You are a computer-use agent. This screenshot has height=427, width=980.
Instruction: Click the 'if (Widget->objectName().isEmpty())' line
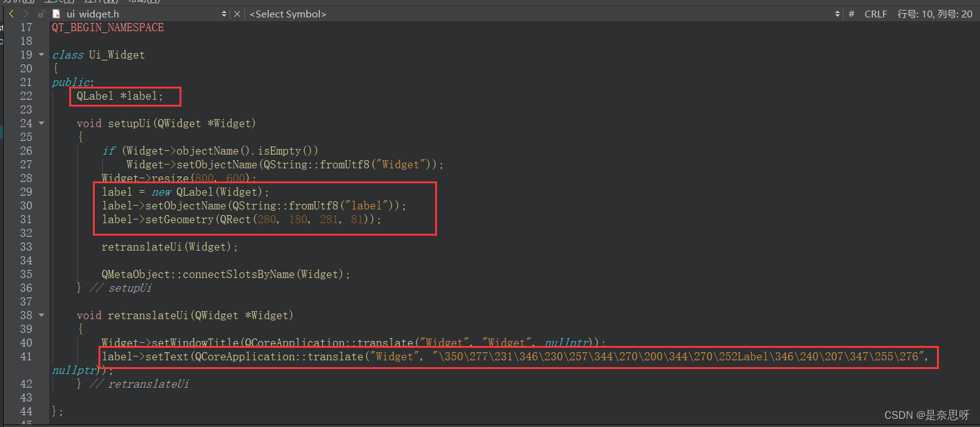[x=211, y=151]
